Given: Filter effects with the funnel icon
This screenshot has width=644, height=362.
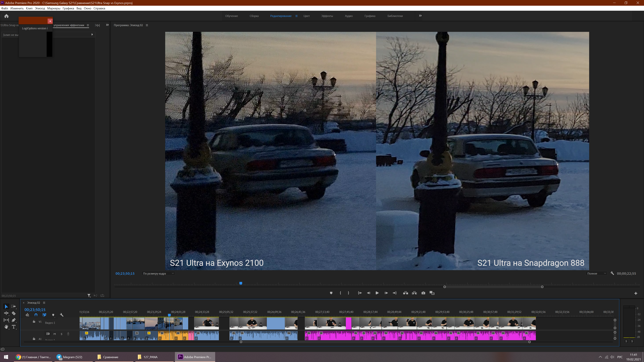Looking at the screenshot, I should point(89,295).
